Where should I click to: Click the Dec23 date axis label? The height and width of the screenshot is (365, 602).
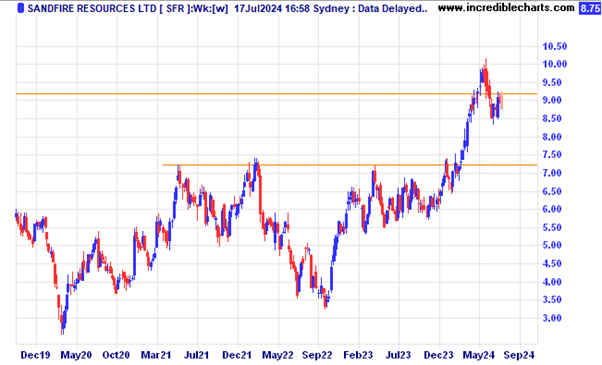pyautogui.click(x=439, y=355)
